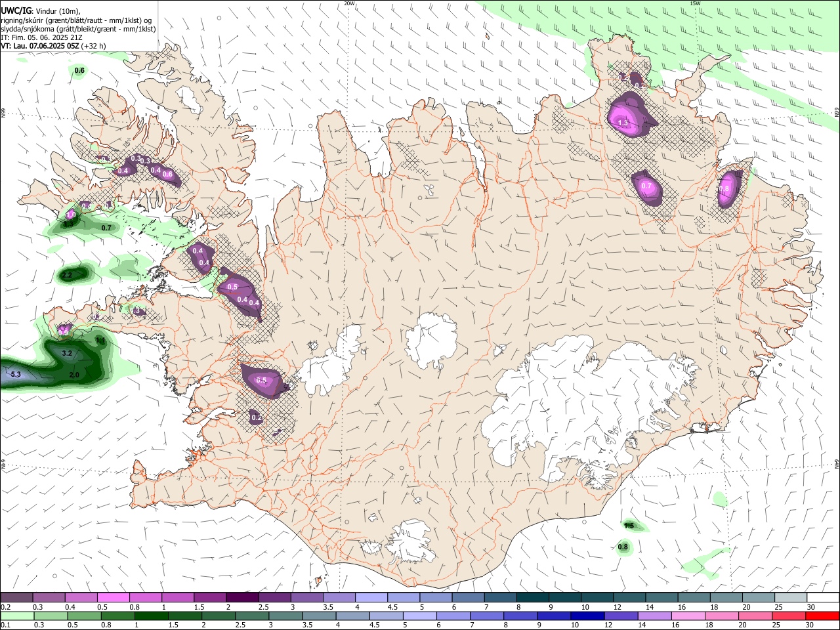The width and height of the screenshot is (840, 630).
Task: Select rain legend medium green 0.5 swatch
Action: click(x=84, y=616)
